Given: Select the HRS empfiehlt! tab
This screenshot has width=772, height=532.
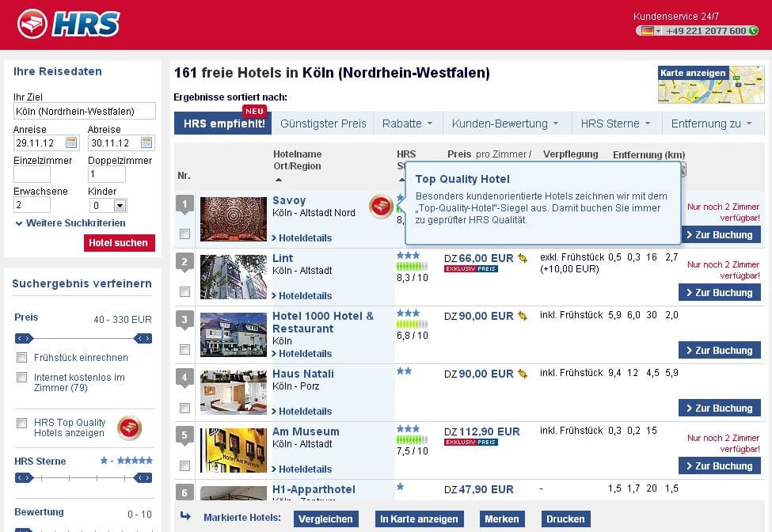Looking at the screenshot, I should (x=224, y=123).
